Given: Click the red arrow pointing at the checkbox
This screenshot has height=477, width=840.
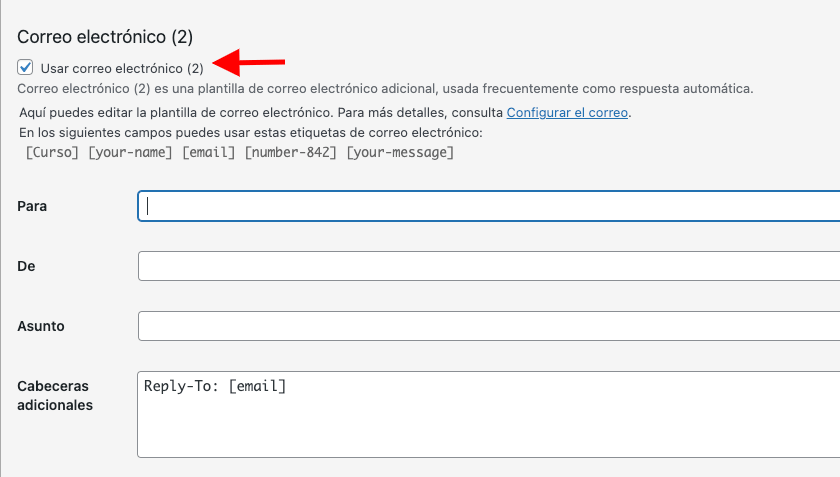Looking at the screenshot, I should (249, 62).
